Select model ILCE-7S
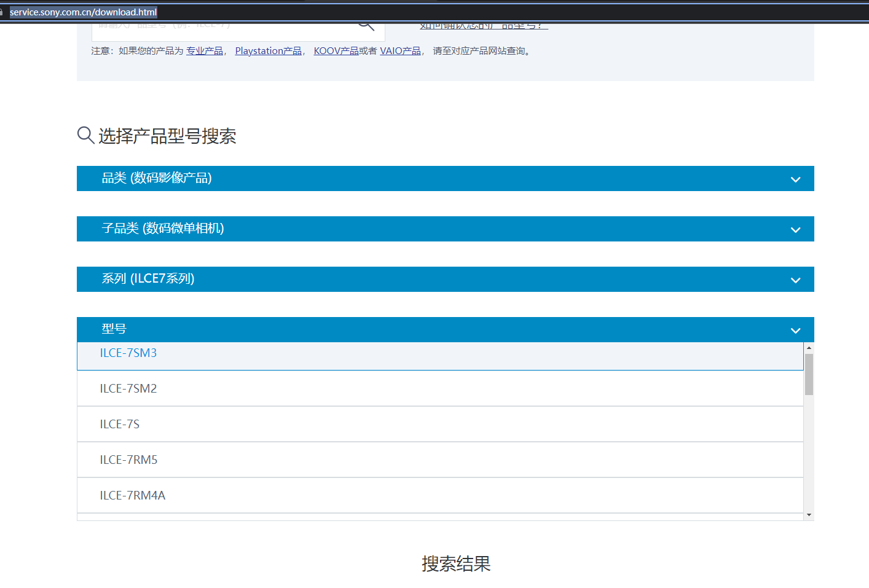This screenshot has width=869, height=588. [x=440, y=424]
